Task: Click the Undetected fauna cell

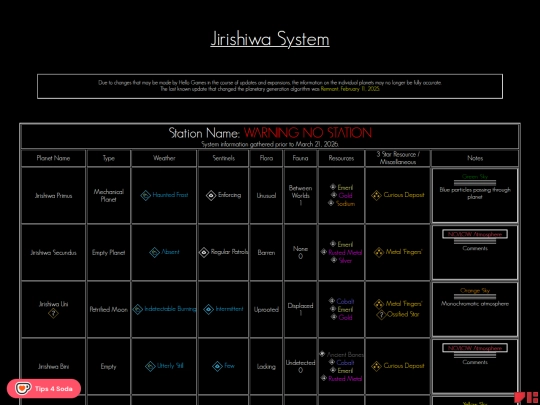Action: [x=300, y=366]
